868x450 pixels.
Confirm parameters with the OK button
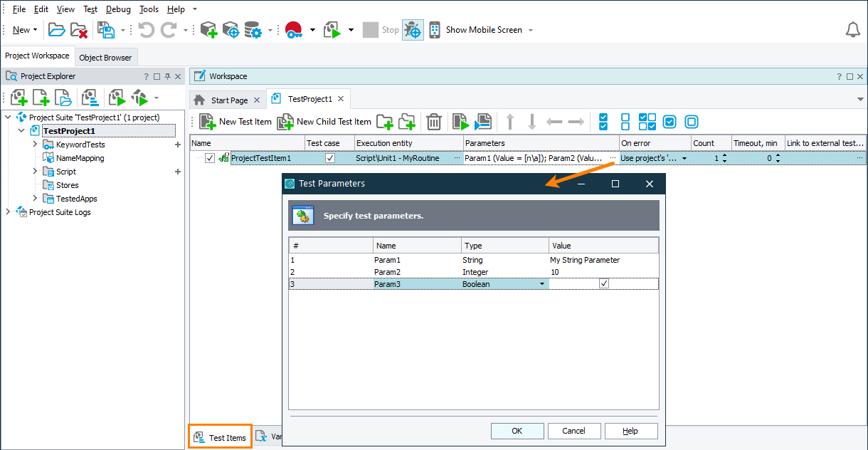pos(517,430)
